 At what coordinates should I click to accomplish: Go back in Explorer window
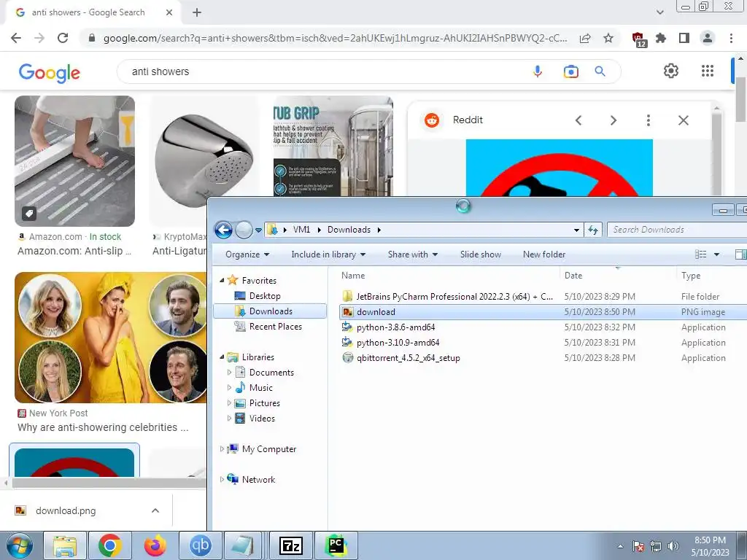click(x=223, y=230)
